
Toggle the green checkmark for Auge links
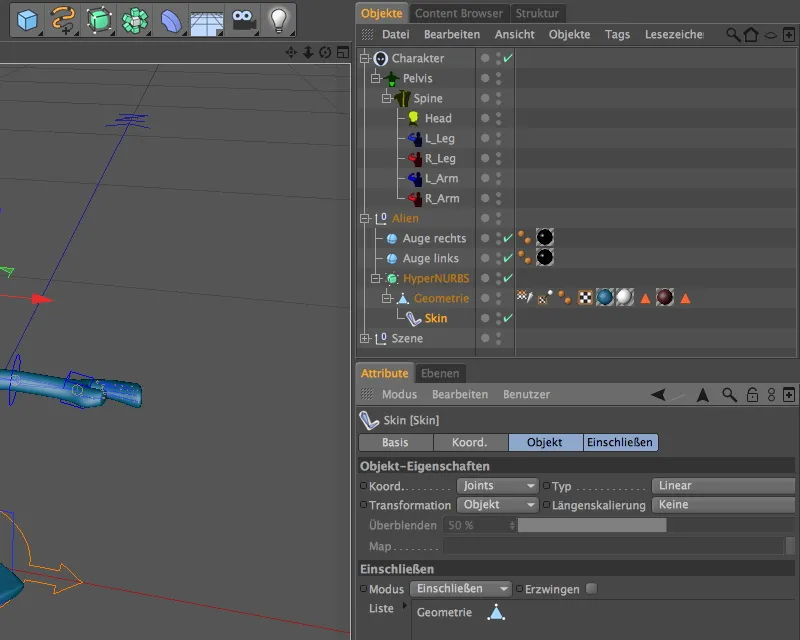coord(508,258)
